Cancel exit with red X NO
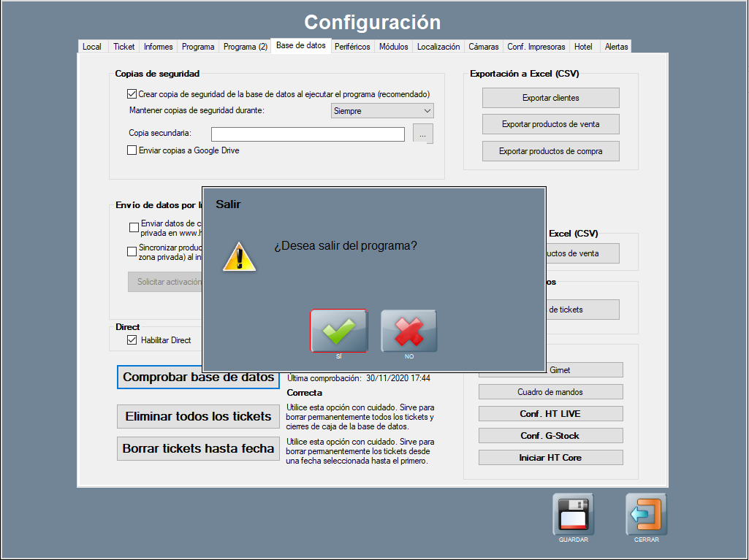Viewport: 749px width, 560px height. coord(408,331)
